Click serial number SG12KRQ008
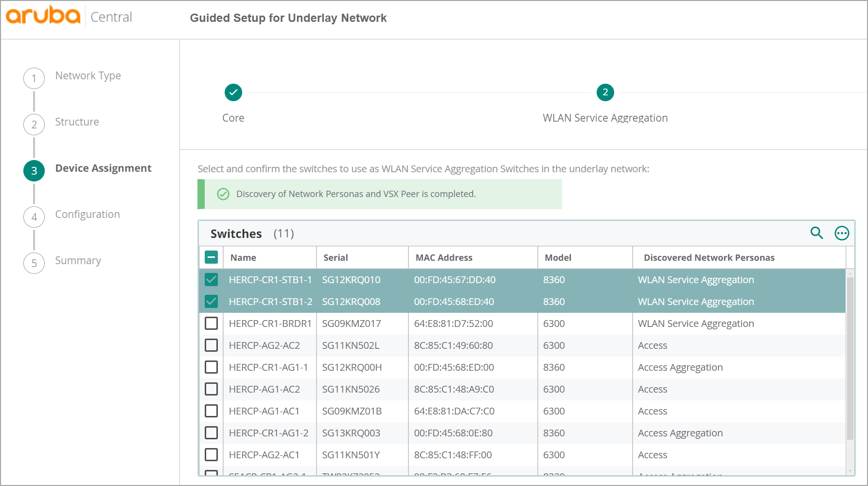This screenshot has width=868, height=486. pos(351,302)
